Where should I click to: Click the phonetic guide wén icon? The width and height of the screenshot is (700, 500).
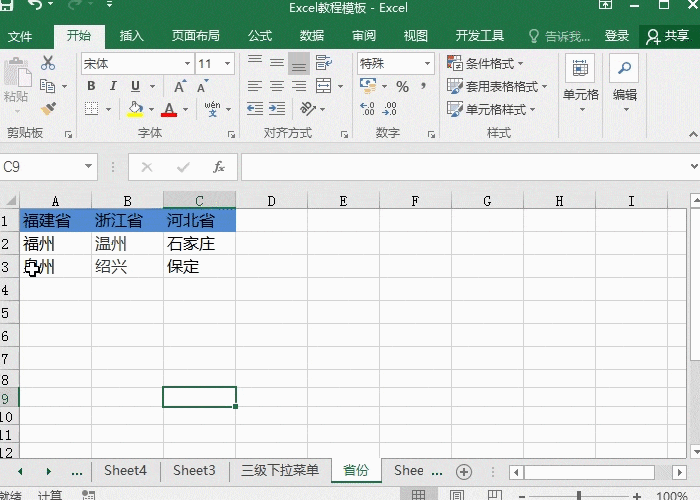coord(212,108)
